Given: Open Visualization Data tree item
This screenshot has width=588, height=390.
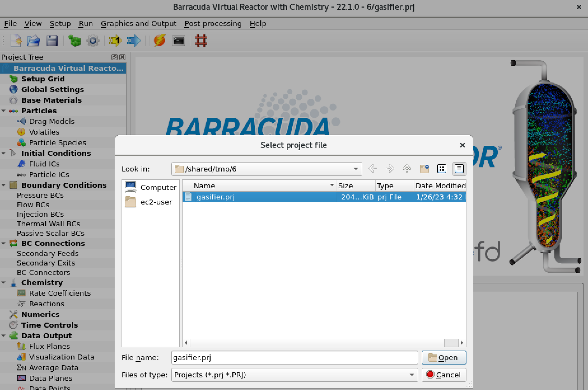Looking at the screenshot, I should click(62, 357).
